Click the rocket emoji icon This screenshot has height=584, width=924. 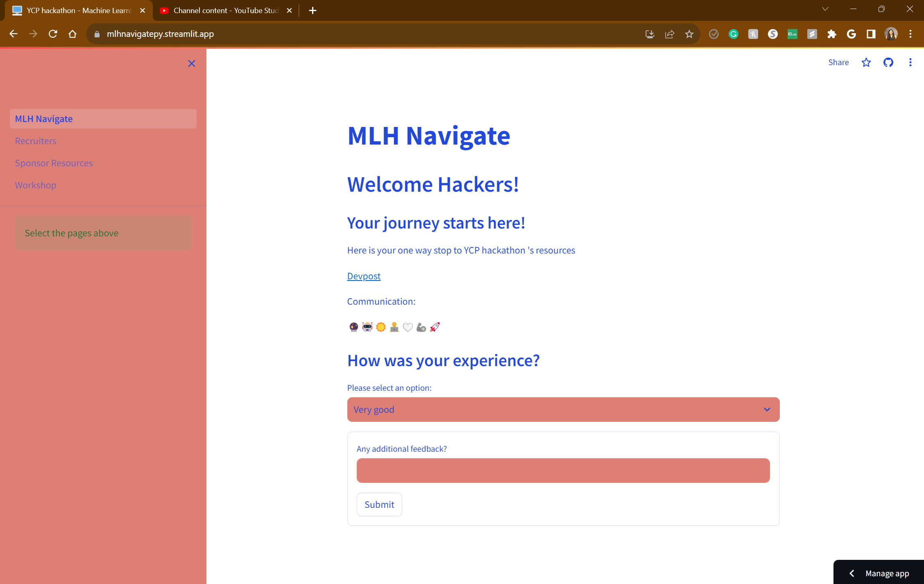[435, 327]
